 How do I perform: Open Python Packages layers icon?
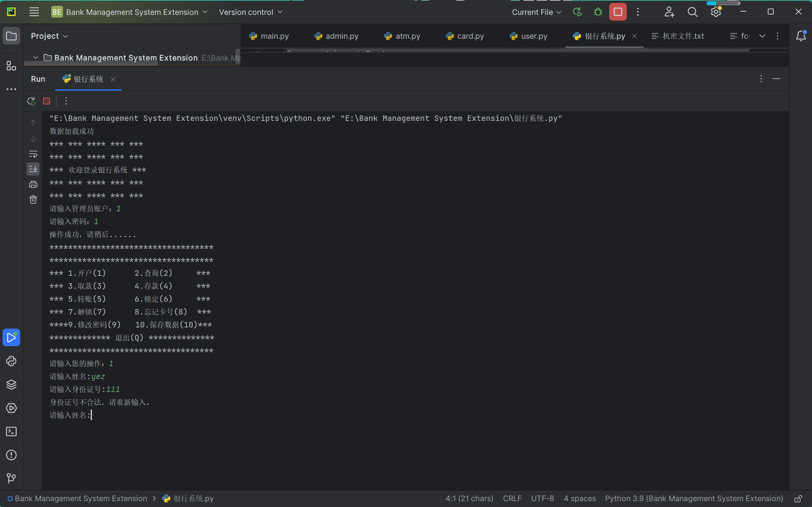point(11,385)
